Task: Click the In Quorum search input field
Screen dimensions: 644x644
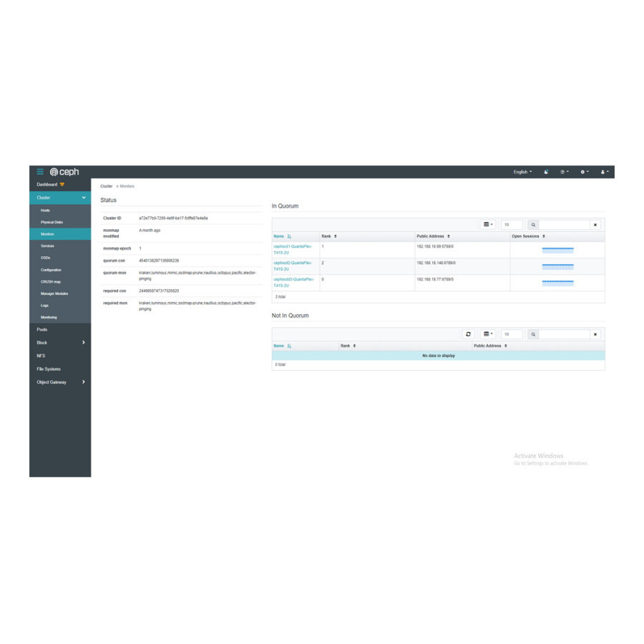Action: point(565,225)
